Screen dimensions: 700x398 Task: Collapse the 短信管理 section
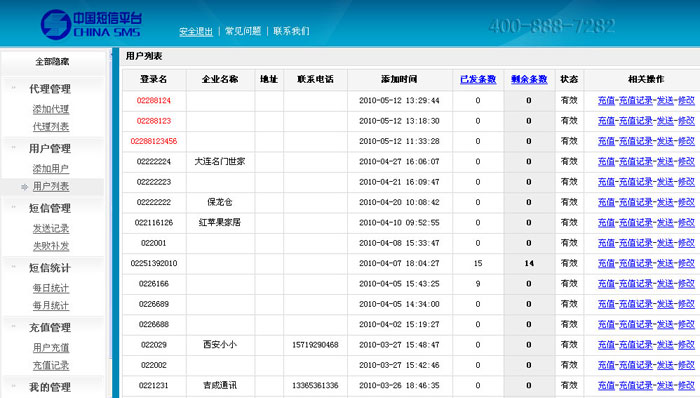[50, 208]
